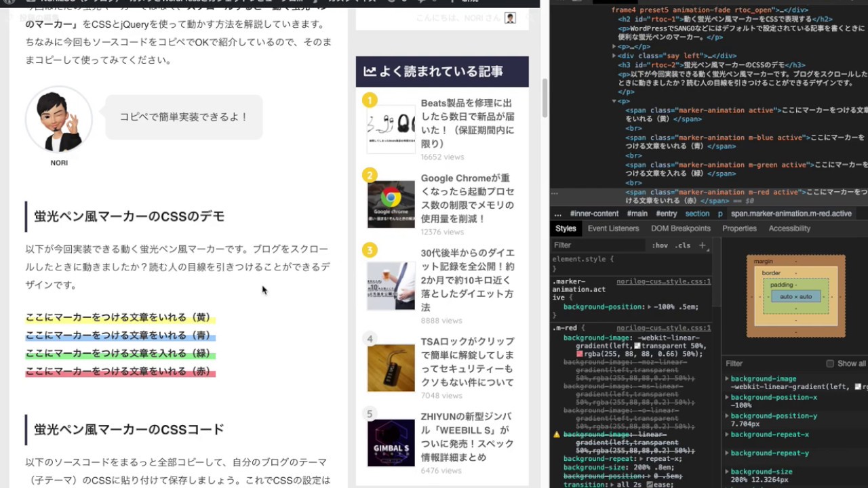The image size is (868, 488).
Task: Open the ZHIYUN WEEBILL S article link
Action: pyautogui.click(x=467, y=436)
